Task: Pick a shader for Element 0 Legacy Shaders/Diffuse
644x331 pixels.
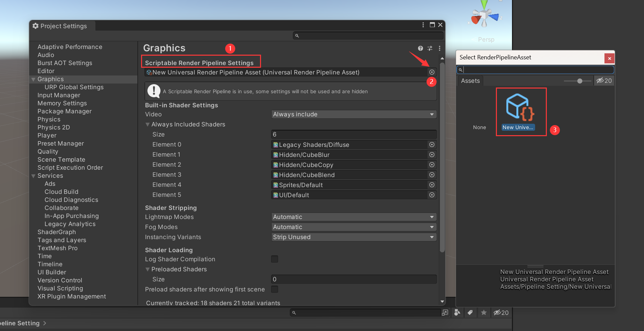Action: coord(432,145)
